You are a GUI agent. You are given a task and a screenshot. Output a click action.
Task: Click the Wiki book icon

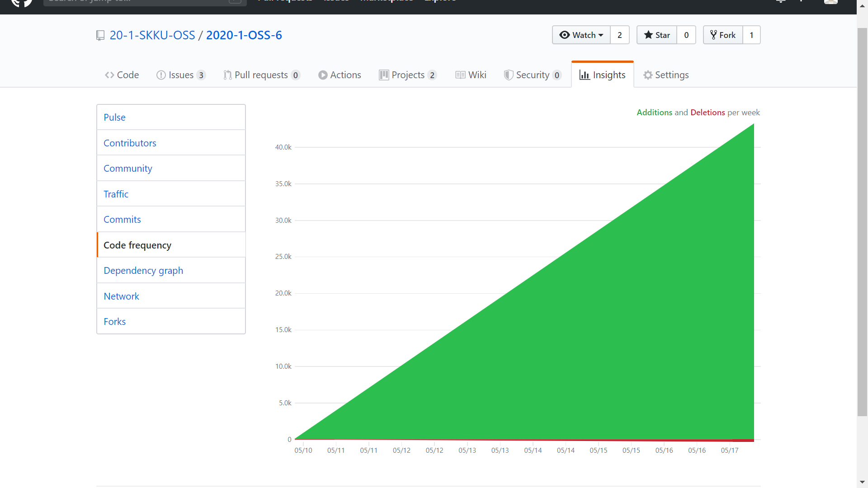[460, 75]
